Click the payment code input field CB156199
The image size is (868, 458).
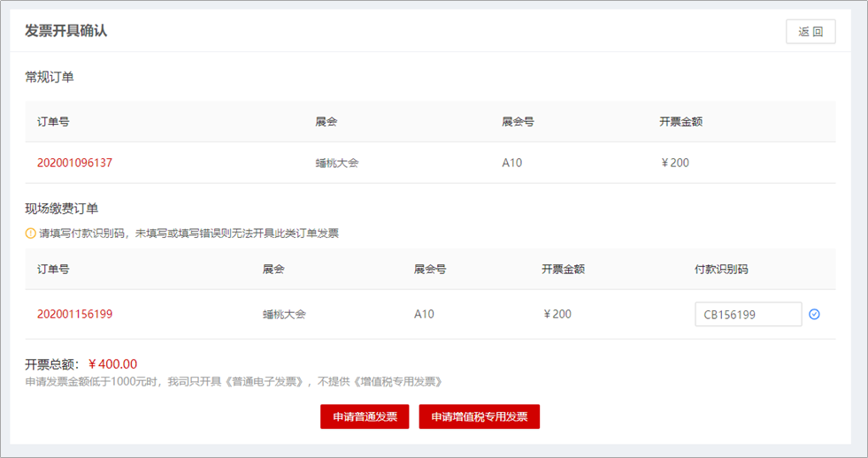tap(749, 314)
